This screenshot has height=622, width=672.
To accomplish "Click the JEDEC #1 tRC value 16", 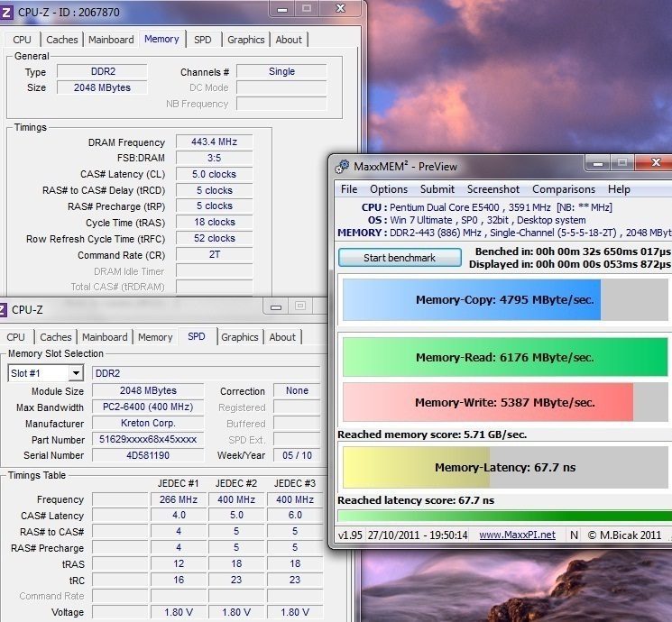I will click(x=179, y=580).
